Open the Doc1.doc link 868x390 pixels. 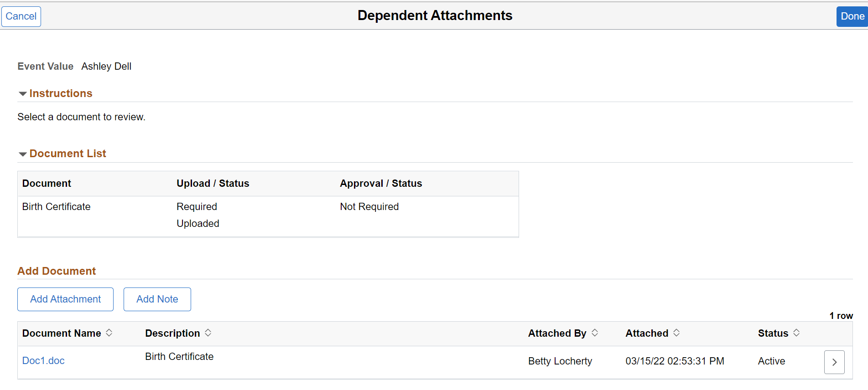43,361
